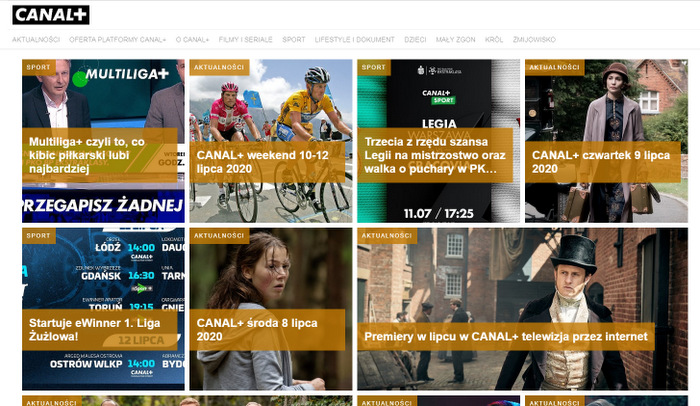The height and width of the screenshot is (406, 700).
Task: Open CANAL+ środa 8 lipca 2020 article
Action: pyautogui.click(x=267, y=330)
